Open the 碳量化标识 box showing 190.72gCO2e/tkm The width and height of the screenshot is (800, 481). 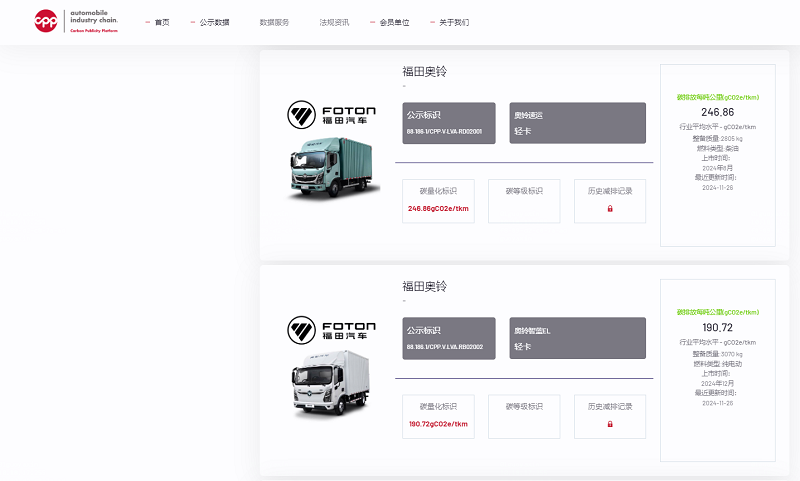coord(438,416)
